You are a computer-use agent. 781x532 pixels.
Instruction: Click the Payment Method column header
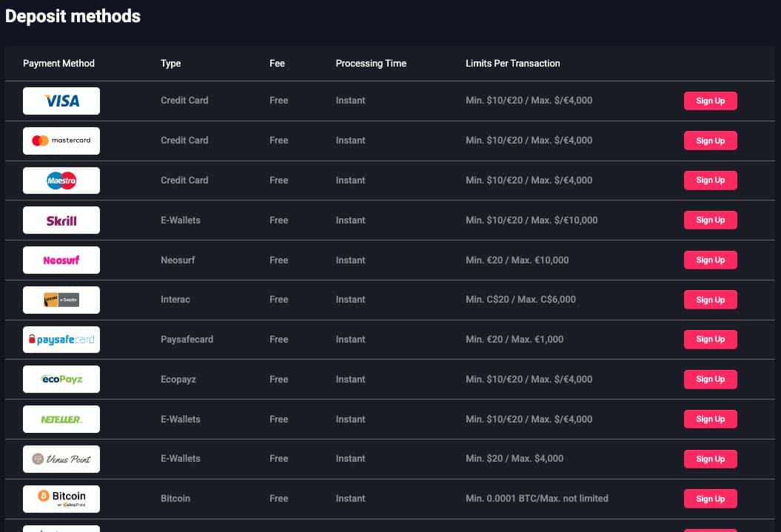click(59, 64)
